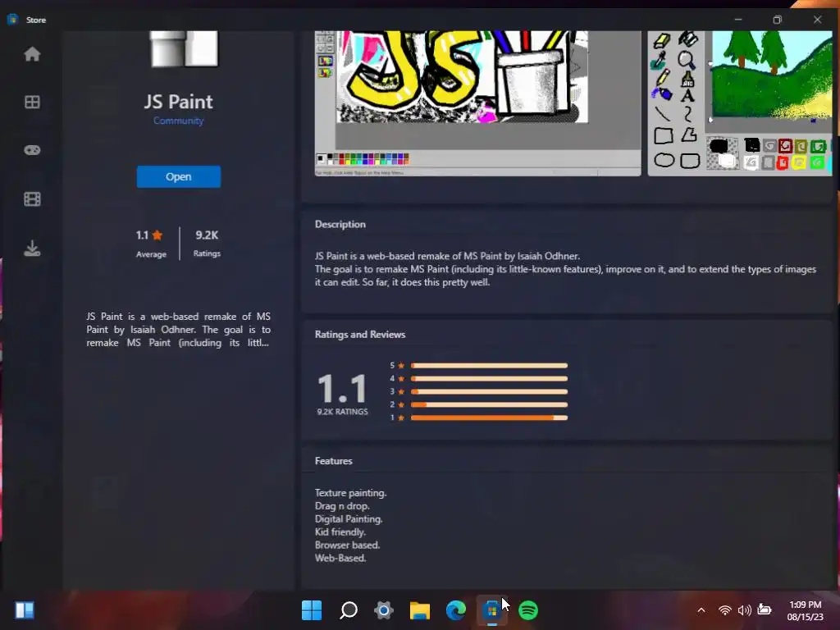This screenshot has height=630, width=840.
Task: Select the 2 star rating bar
Action: point(489,404)
